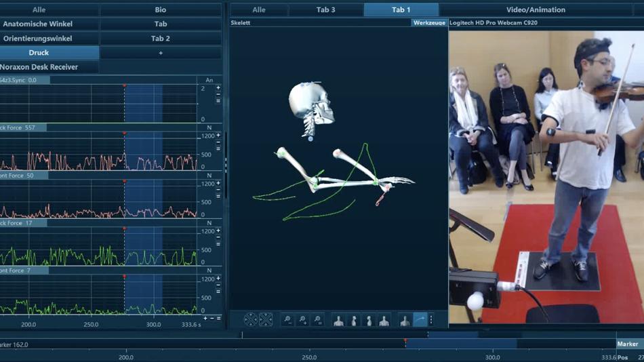Click the dotted splitter handle between the panels
This screenshot has height=362, width=644.
(x=226, y=164)
